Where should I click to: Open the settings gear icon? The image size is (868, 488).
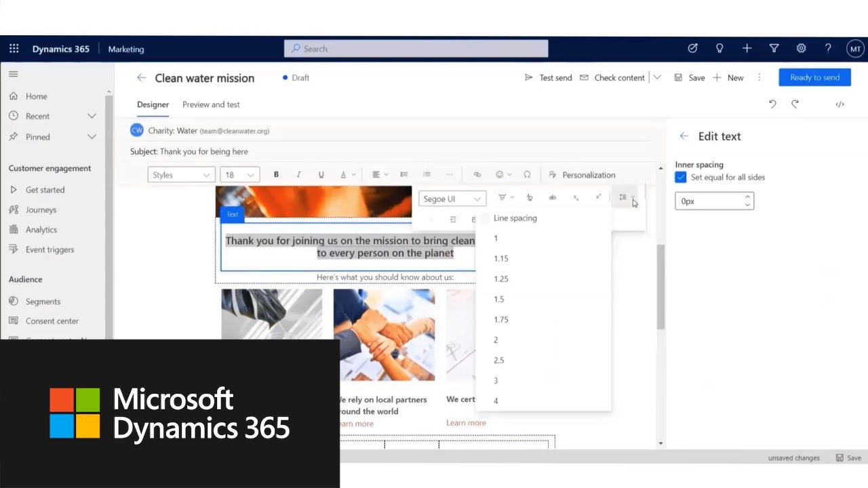coord(801,49)
